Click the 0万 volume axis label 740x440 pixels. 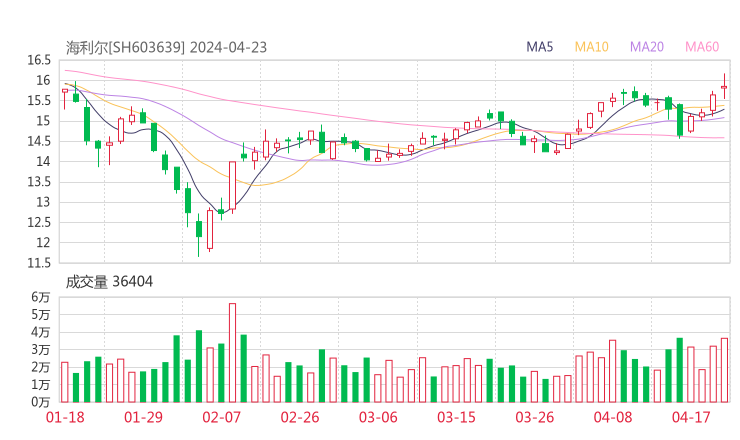[x=41, y=402]
